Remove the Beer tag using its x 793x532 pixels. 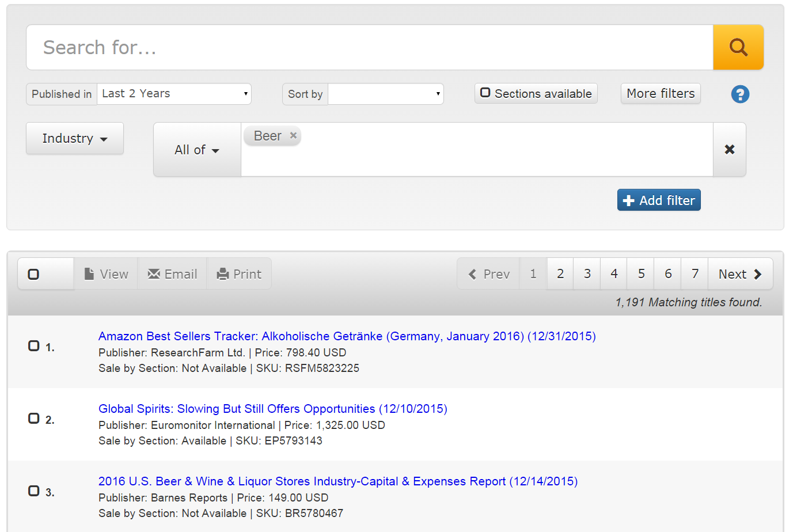tap(293, 135)
